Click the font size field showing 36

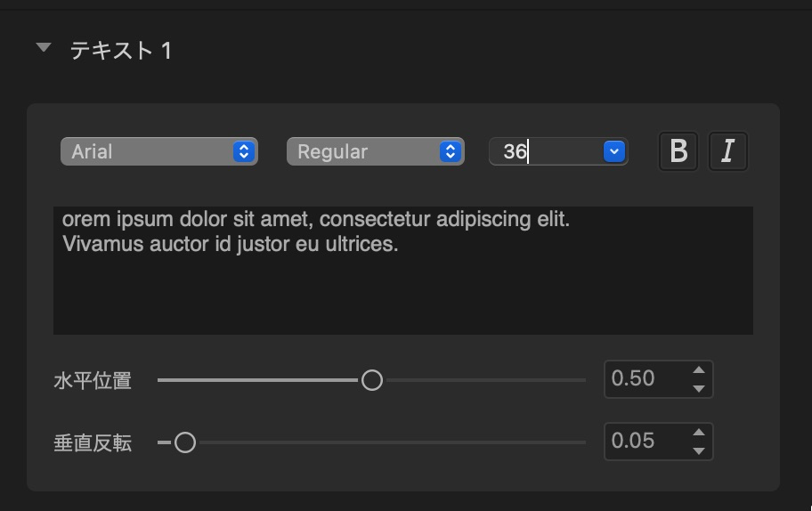point(547,151)
